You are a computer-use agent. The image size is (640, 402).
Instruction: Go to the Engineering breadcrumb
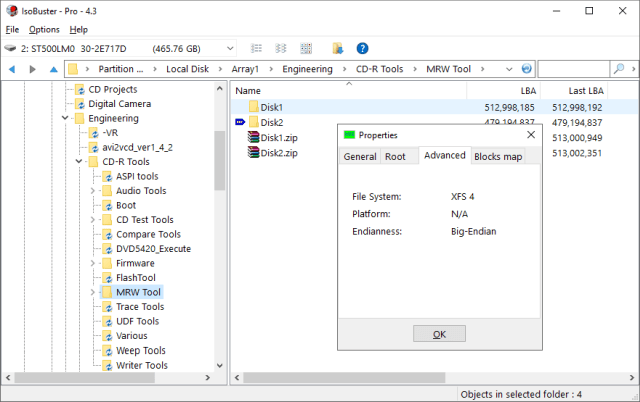(307, 69)
